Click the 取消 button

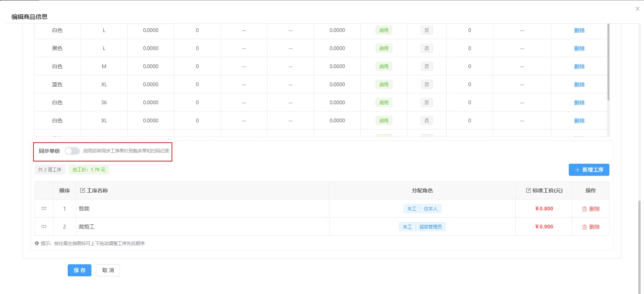click(108, 270)
